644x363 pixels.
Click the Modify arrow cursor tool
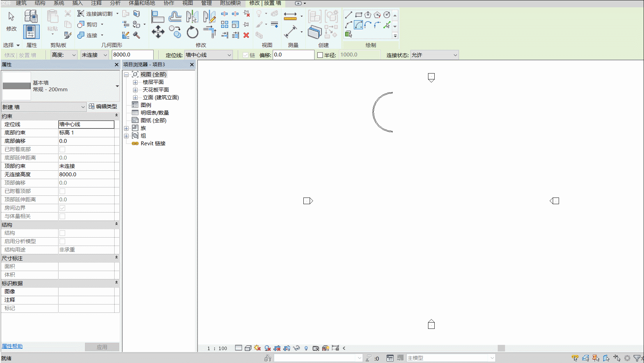11,16
